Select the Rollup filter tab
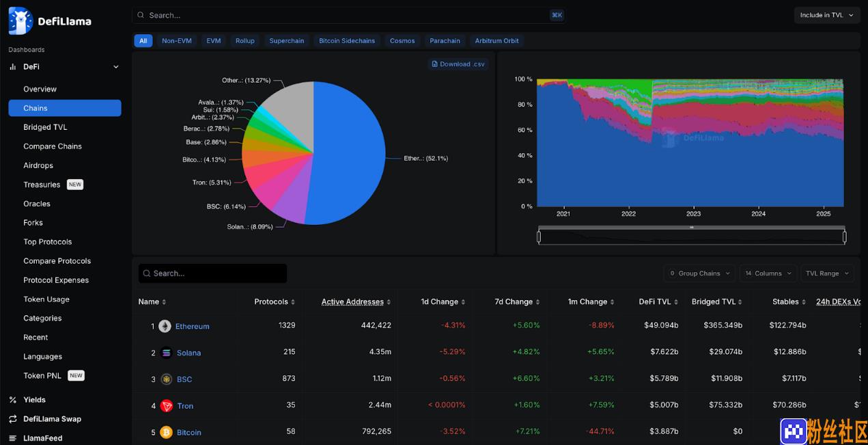This screenshot has height=445, width=868. [245, 41]
